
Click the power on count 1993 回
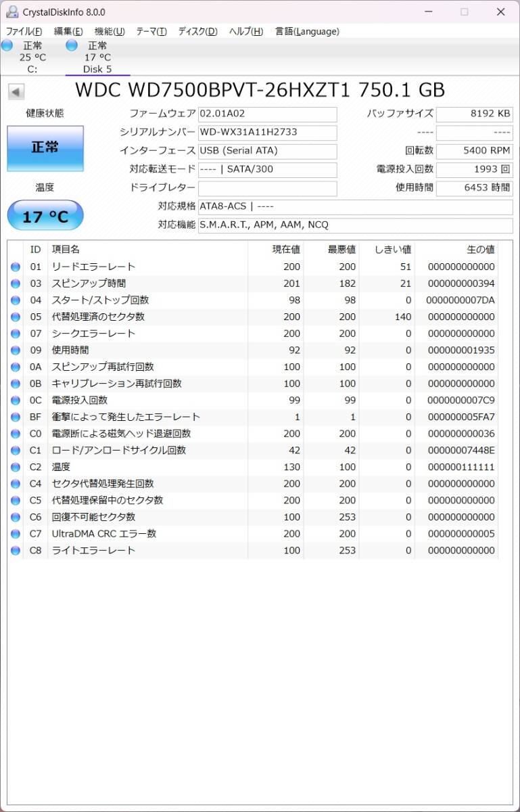coord(474,170)
